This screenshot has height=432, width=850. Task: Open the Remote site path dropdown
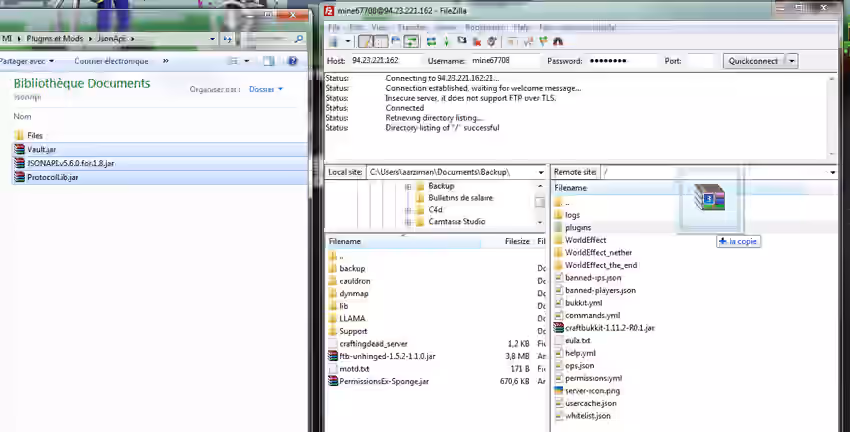point(832,172)
